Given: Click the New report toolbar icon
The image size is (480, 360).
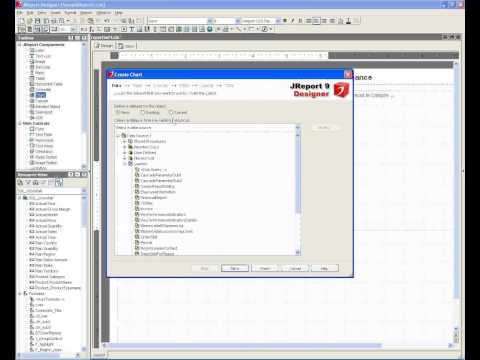Looking at the screenshot, I should [21, 21].
